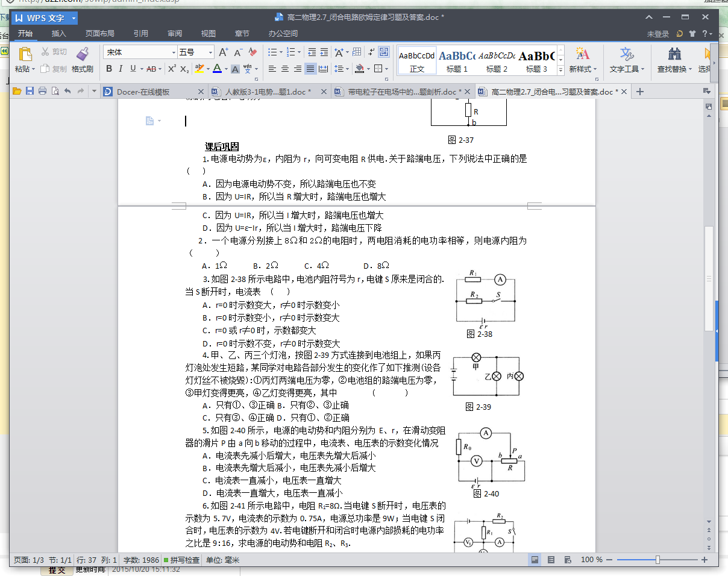The image size is (728, 576).
Task: Apply subscript formatting
Action: click(185, 69)
